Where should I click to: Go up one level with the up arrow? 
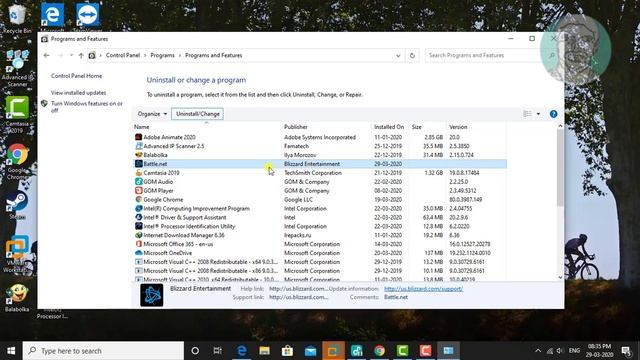click(81, 55)
